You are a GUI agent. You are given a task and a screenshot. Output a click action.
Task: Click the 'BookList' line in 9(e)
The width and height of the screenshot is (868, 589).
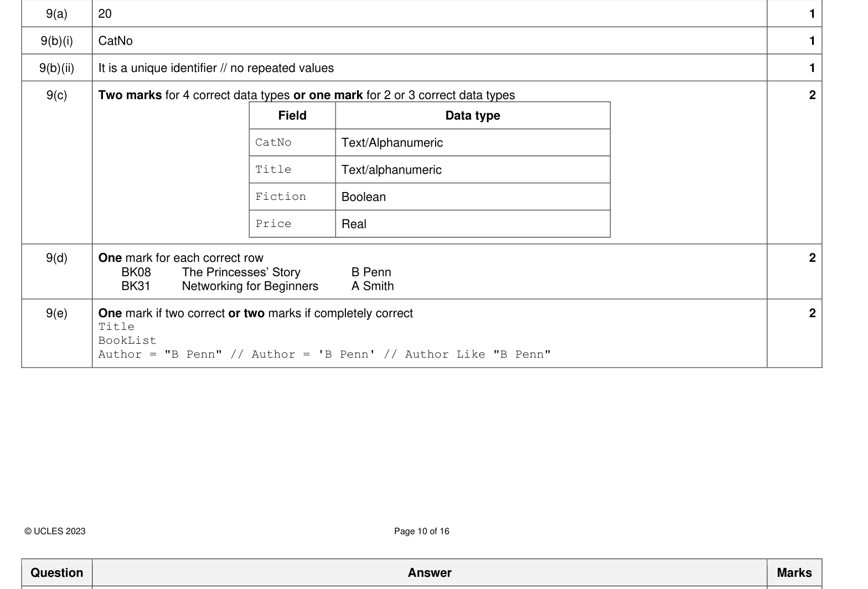(x=127, y=340)
